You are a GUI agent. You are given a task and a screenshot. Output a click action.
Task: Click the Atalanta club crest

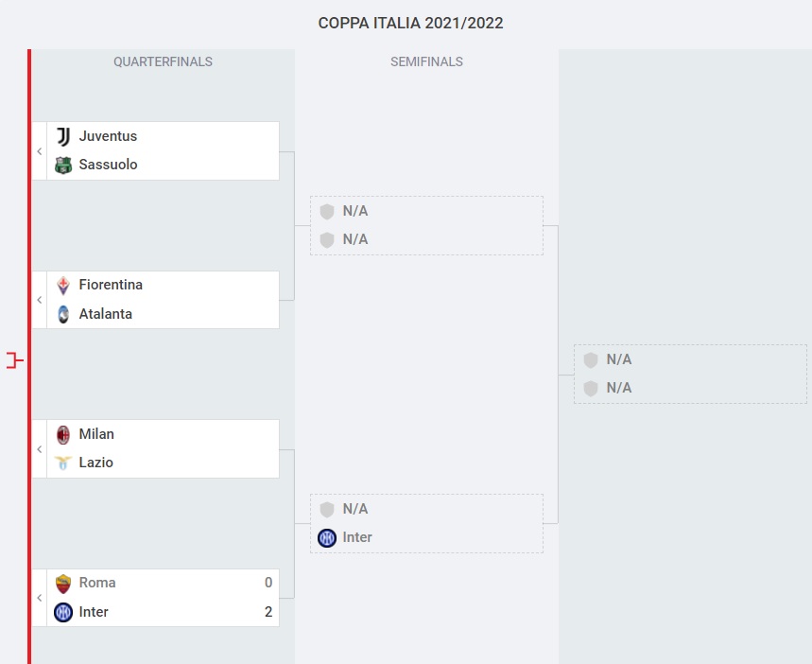[63, 314]
